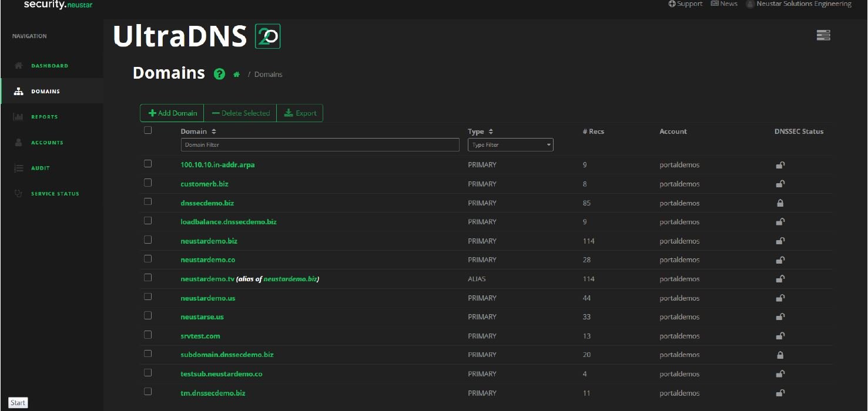The height and width of the screenshot is (411, 868).
Task: Select the neustardemo.biz checkbox
Action: 148,240
